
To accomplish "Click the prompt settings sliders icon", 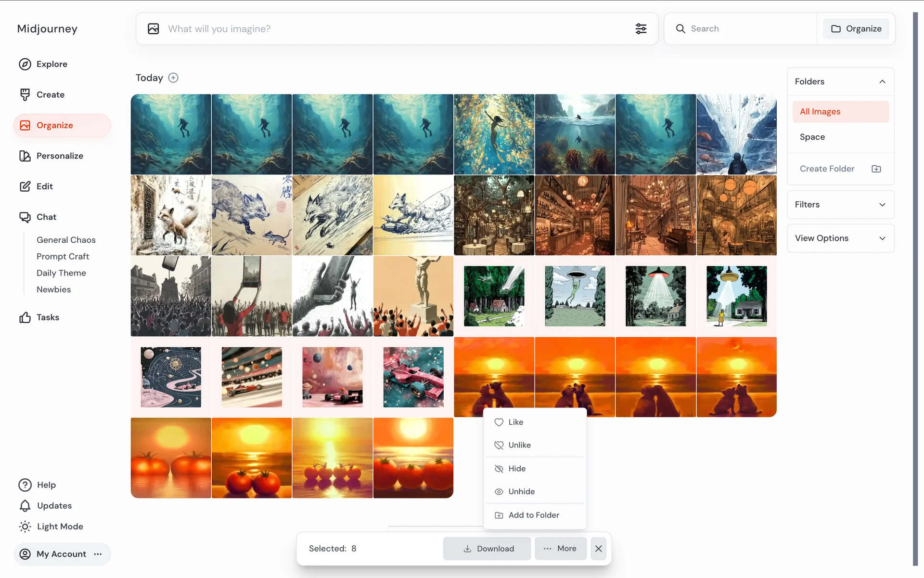I will point(641,29).
